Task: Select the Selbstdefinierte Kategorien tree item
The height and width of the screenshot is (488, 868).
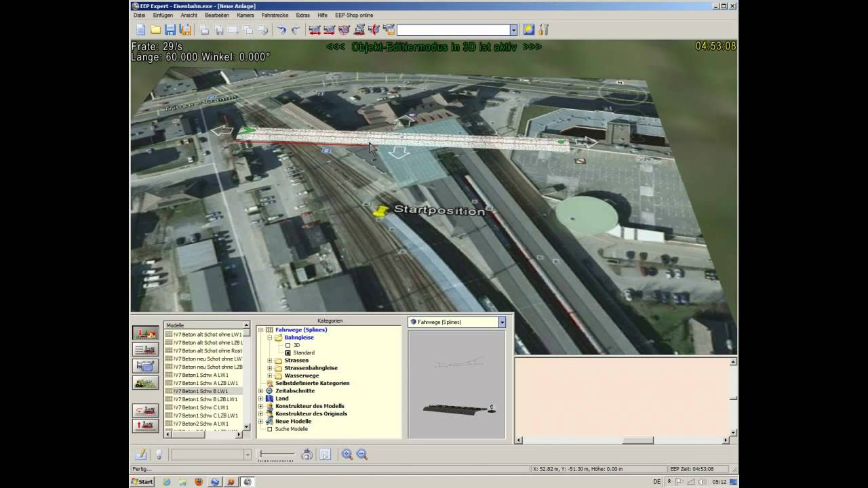Action: [313, 384]
